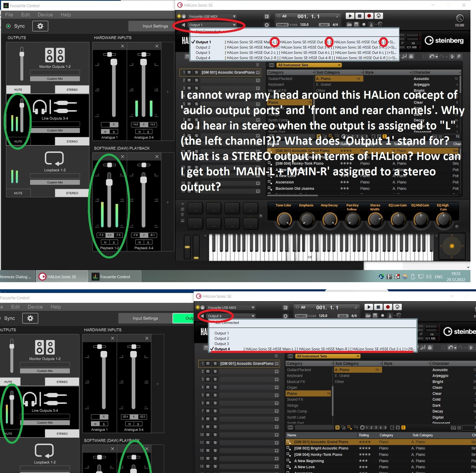Open the Sub Category filter dropdown
Viewport: 476px width, 473px height.
click(362, 72)
